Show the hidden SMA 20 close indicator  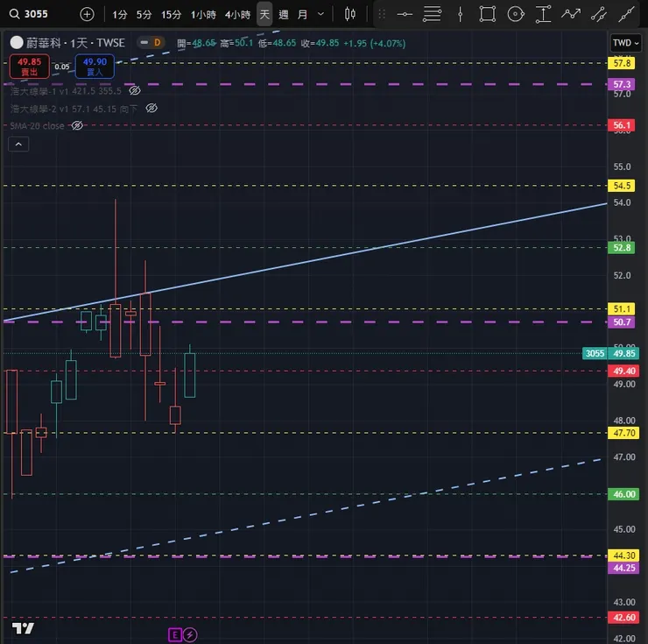(x=77, y=126)
